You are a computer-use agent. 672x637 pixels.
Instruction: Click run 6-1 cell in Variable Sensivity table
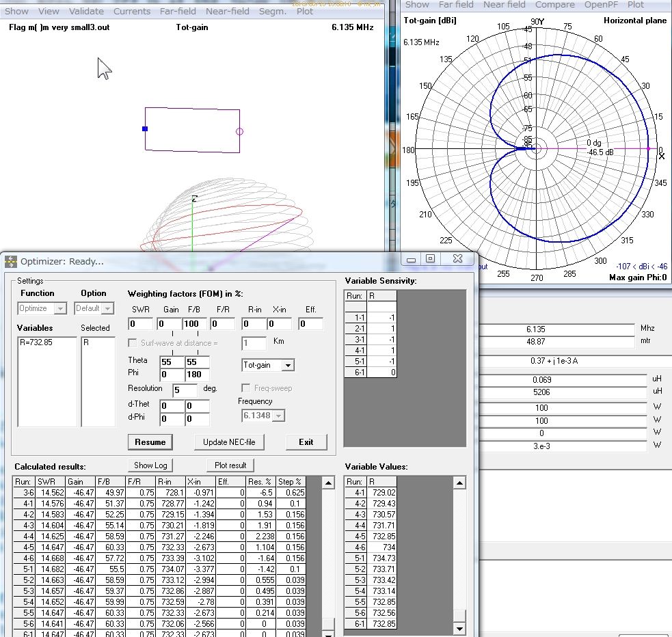pyautogui.click(x=355, y=372)
